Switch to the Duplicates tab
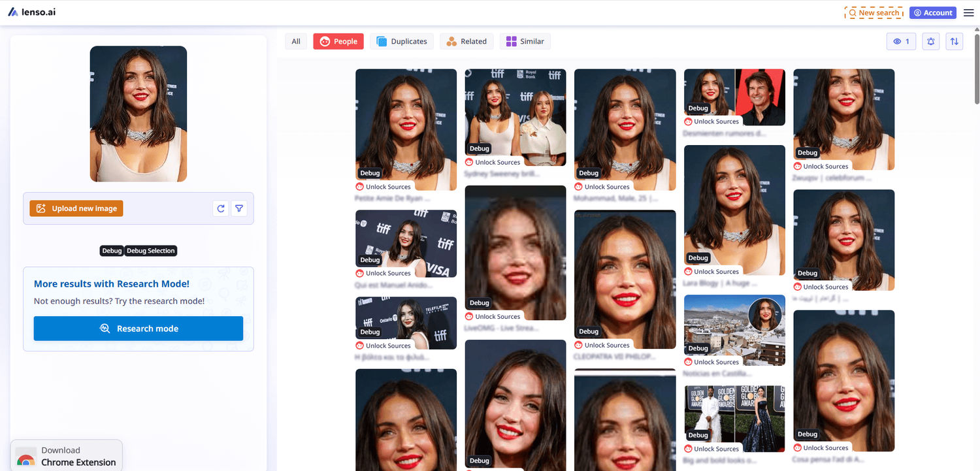Image resolution: width=980 pixels, height=471 pixels. click(401, 41)
